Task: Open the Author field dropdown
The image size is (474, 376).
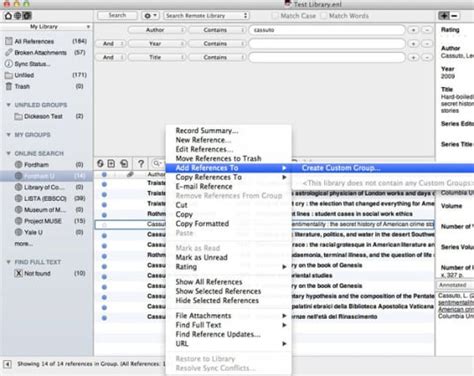Action: [157, 30]
